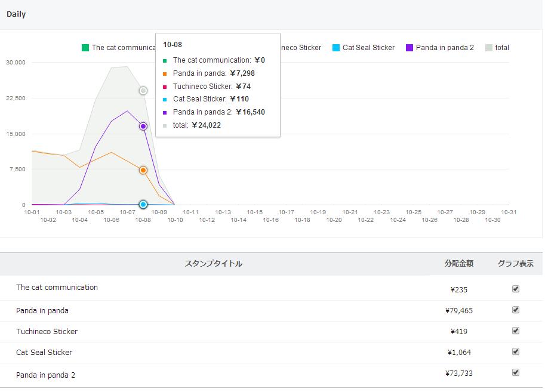Toggle the Cat Seal Sticker legend entry

363,48
